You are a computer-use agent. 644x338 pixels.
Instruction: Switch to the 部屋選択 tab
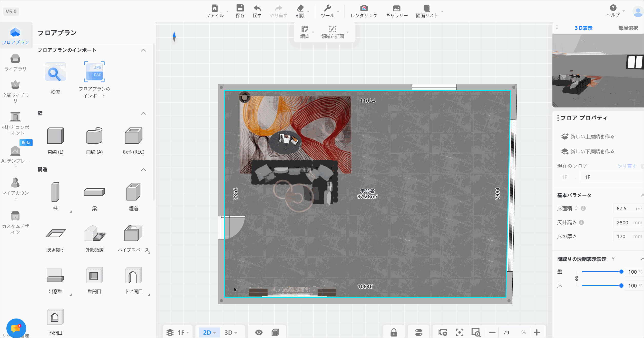pos(628,28)
